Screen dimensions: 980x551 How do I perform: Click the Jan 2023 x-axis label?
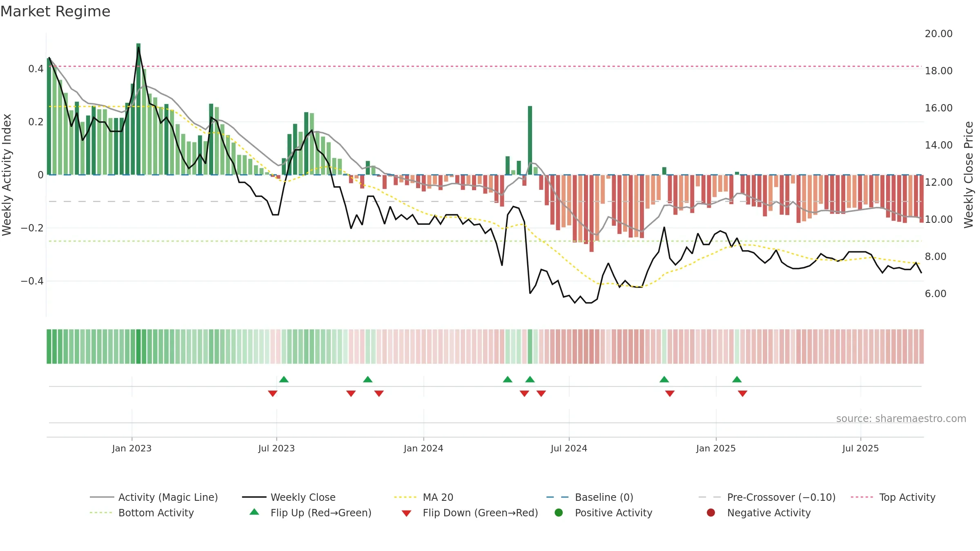pos(132,448)
